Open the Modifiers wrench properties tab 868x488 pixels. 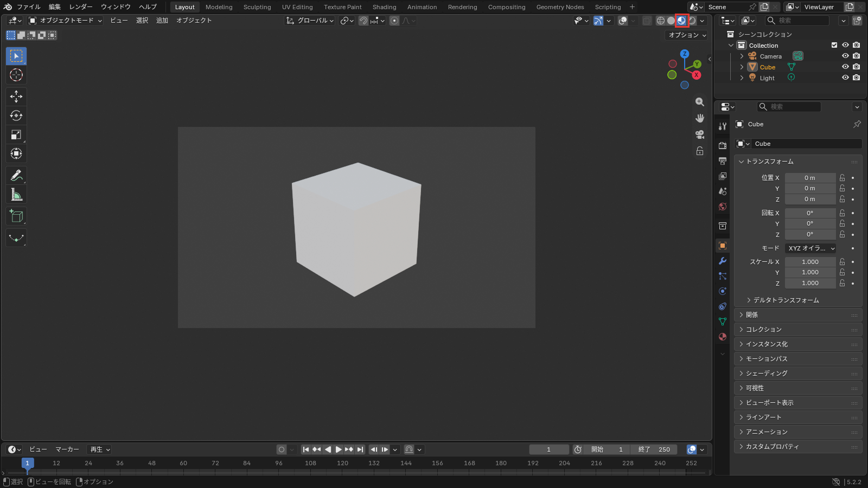723,261
